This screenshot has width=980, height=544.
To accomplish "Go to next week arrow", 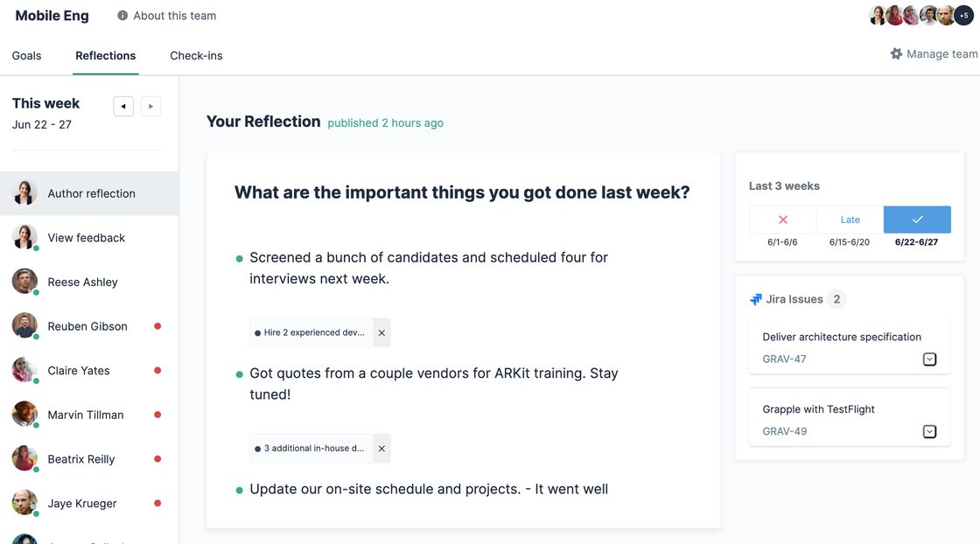I will click(150, 107).
